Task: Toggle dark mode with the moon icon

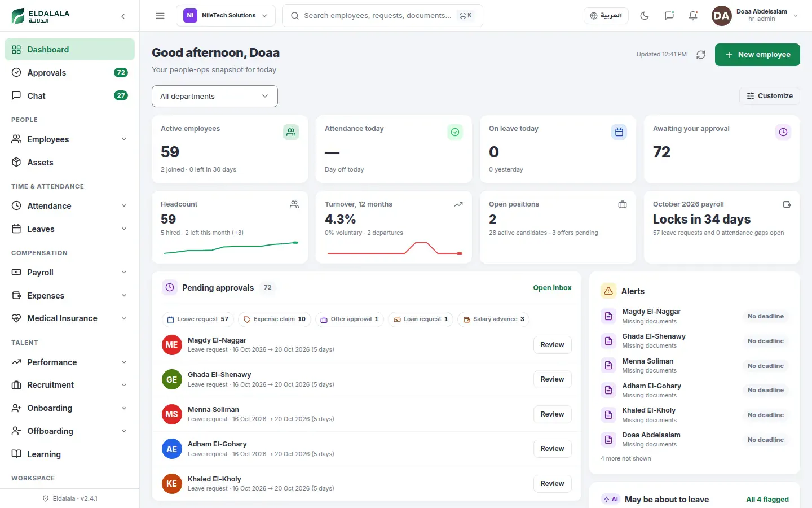Action: point(645,16)
